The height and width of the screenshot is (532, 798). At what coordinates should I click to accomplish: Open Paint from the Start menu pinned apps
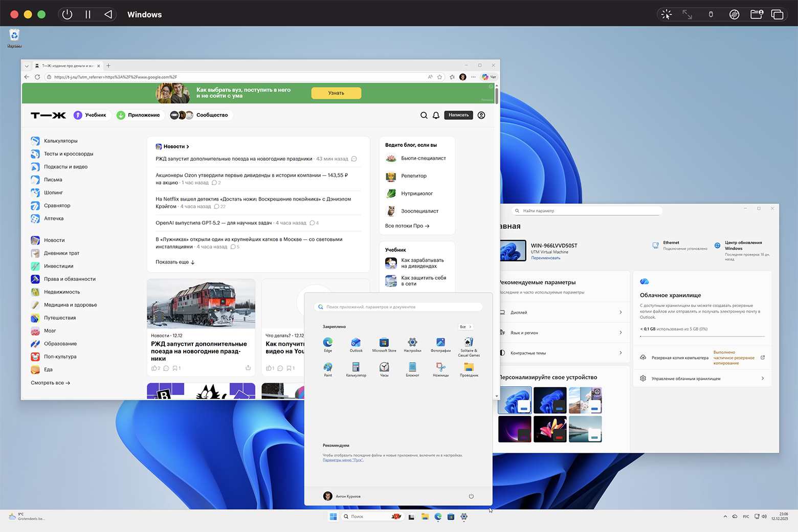tap(328, 367)
